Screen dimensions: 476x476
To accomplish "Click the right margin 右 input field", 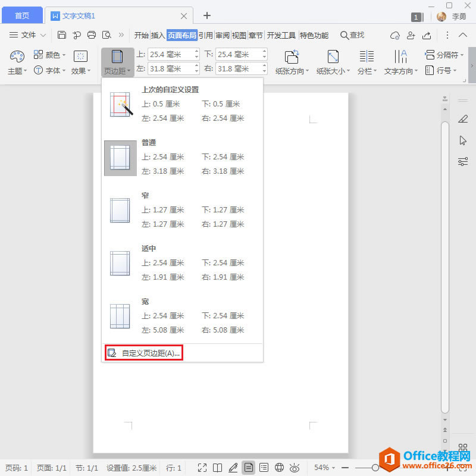I will click(242, 68).
